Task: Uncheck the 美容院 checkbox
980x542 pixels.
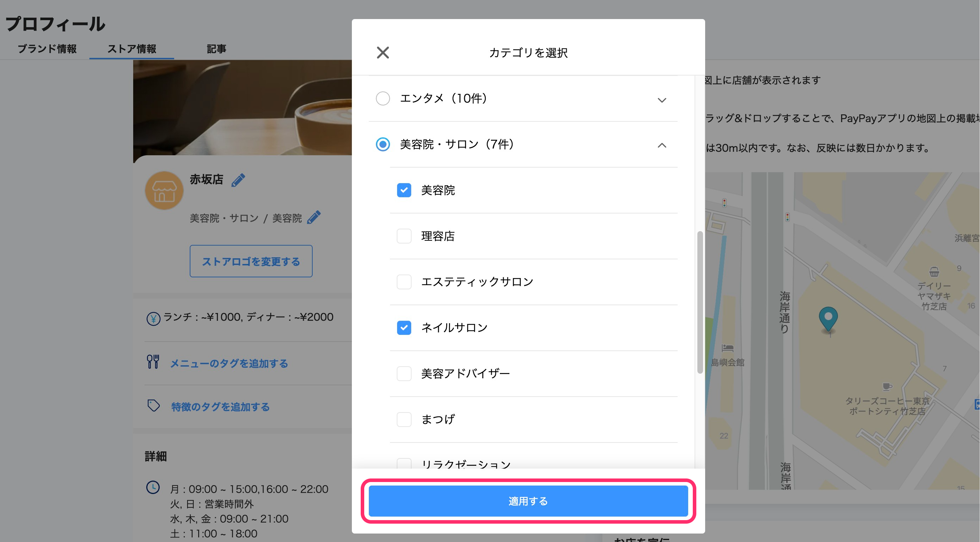Action: pyautogui.click(x=404, y=190)
